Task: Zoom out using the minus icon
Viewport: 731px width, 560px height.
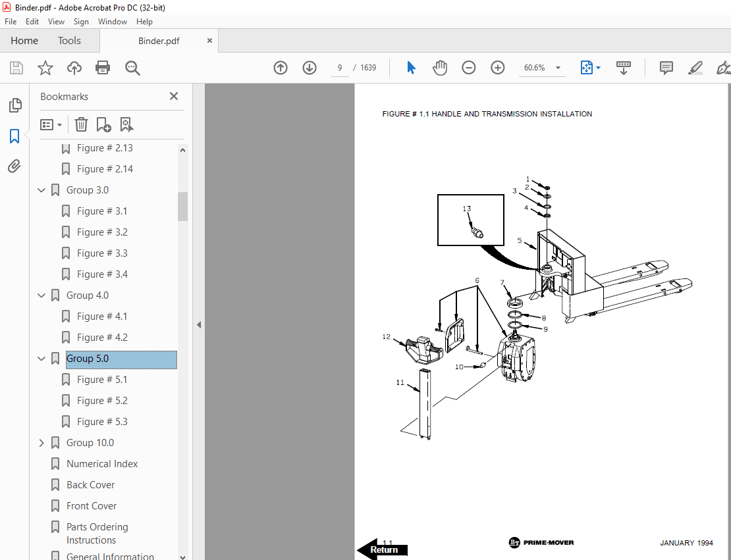Action: click(x=468, y=67)
